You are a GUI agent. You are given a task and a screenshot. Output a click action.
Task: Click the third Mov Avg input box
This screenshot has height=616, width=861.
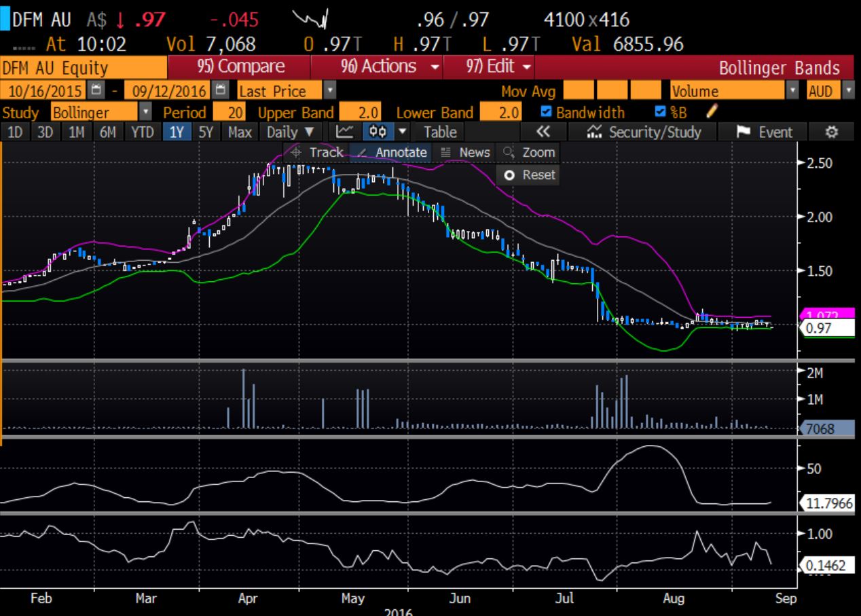click(646, 90)
